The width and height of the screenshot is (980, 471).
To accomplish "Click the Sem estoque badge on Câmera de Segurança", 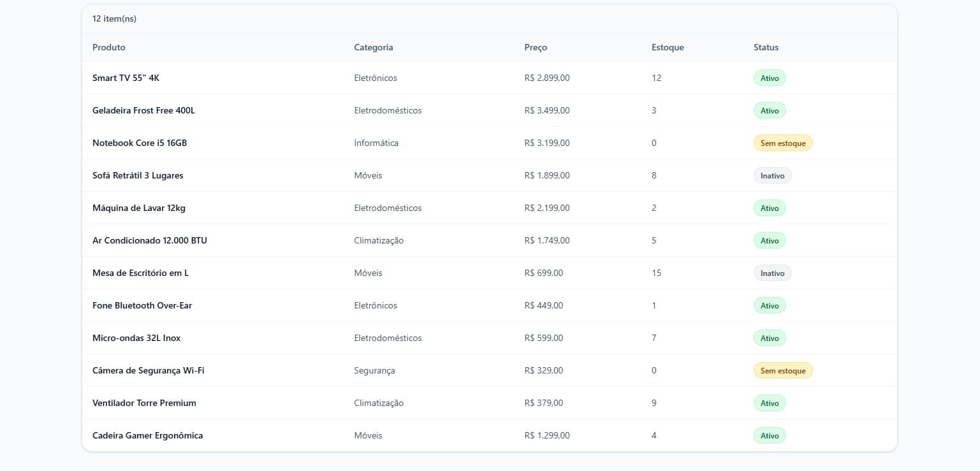I will 782,370.
